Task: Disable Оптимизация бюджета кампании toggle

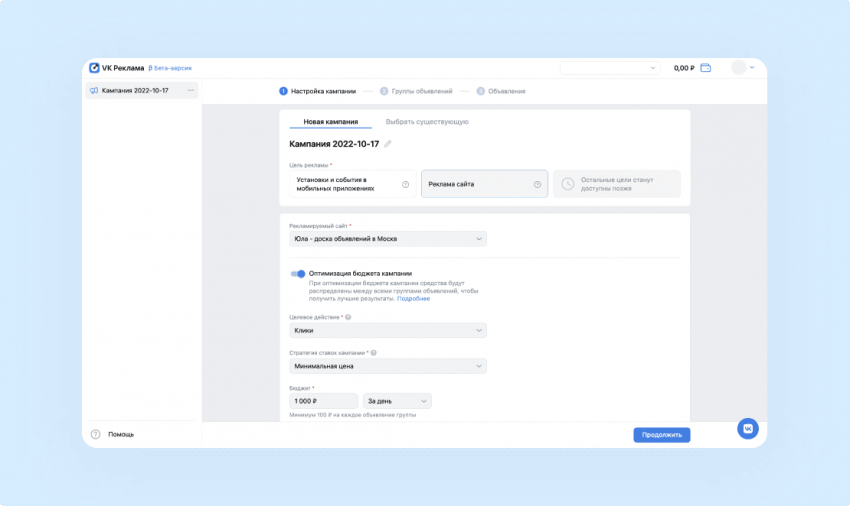Action: point(298,273)
